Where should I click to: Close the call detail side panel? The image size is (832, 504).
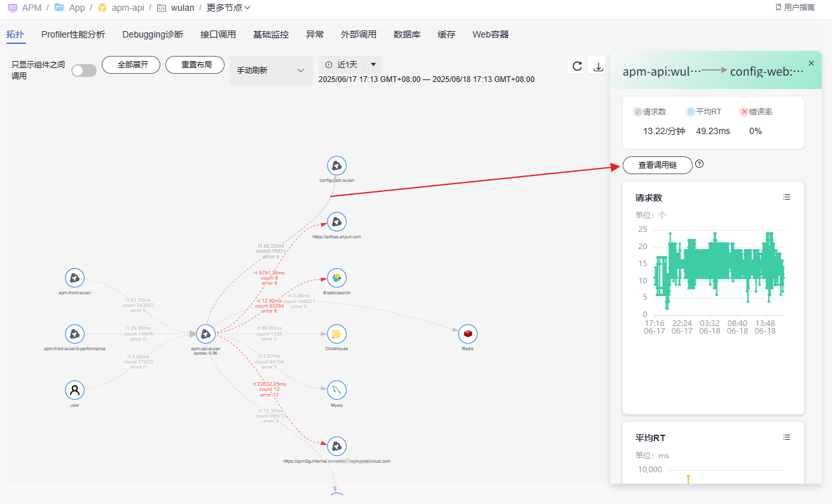[x=811, y=63]
